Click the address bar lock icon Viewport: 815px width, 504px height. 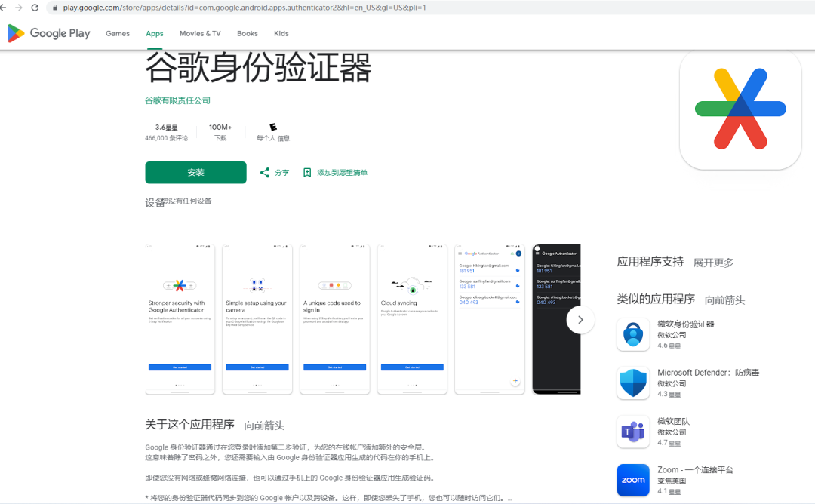54,9
